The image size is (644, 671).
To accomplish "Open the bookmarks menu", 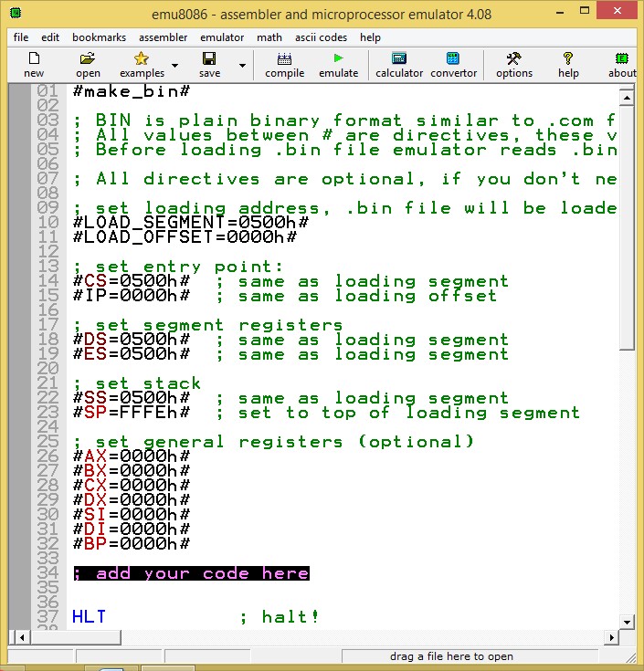I will 99,37.
